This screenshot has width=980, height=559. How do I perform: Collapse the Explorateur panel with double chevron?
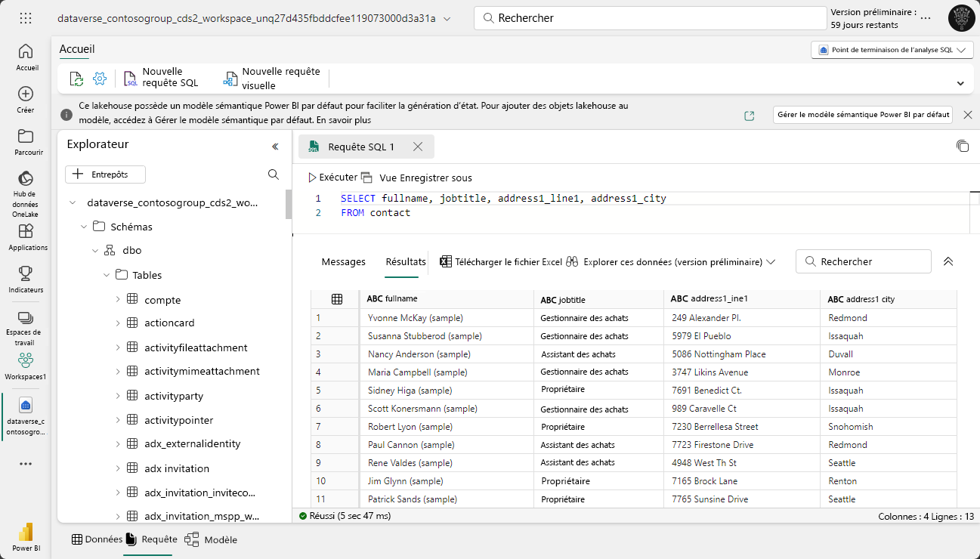click(275, 147)
